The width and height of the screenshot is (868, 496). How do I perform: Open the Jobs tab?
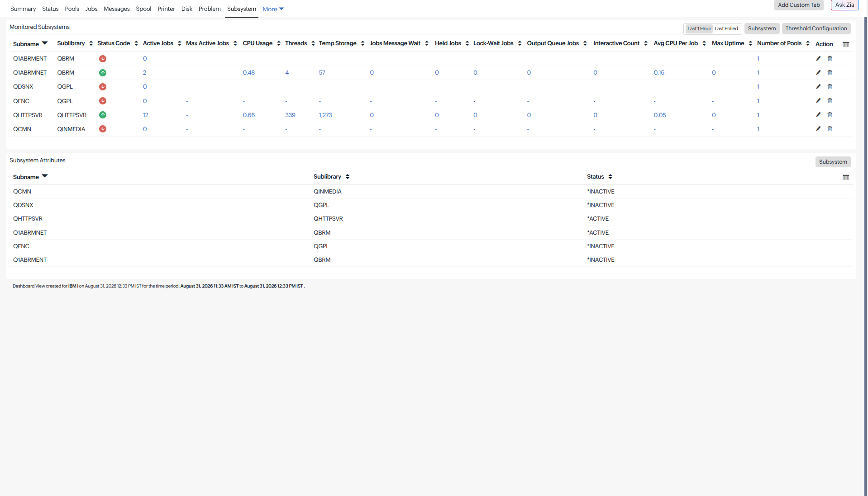[91, 9]
